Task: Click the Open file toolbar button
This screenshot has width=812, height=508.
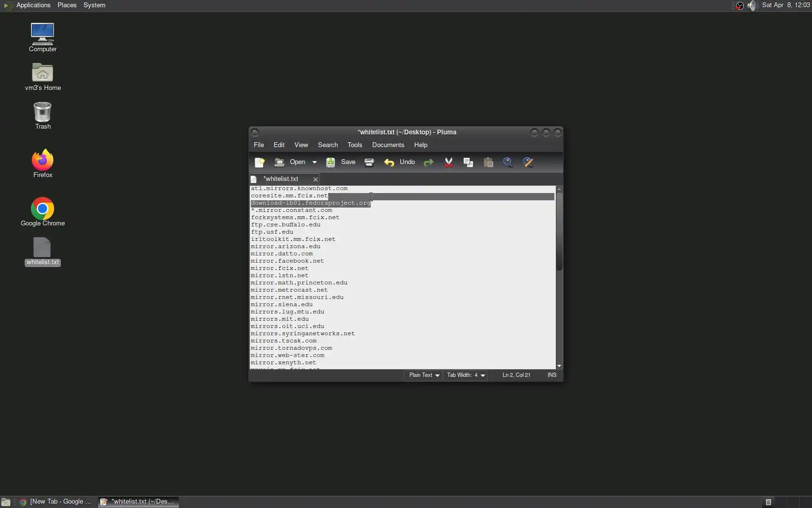Action: [x=290, y=163]
